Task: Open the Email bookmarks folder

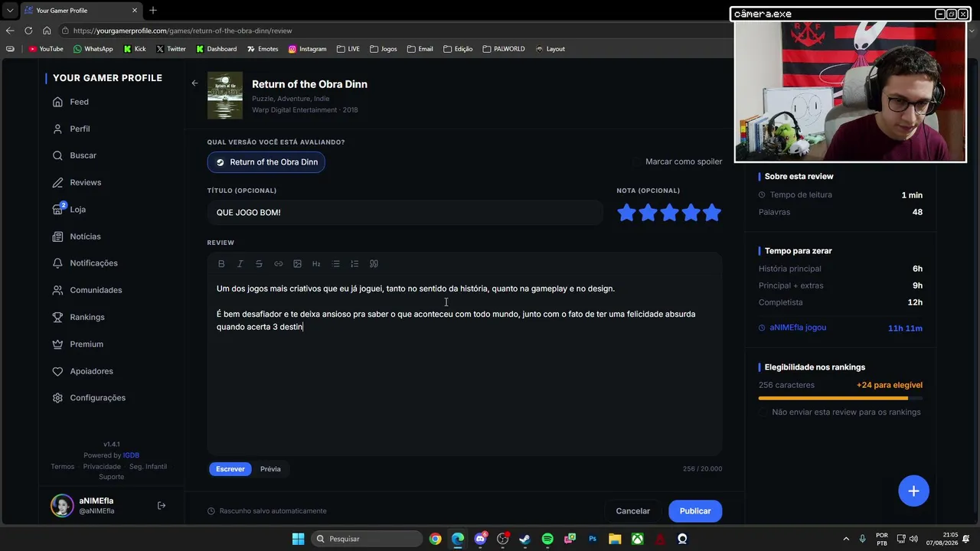Action: (x=420, y=49)
